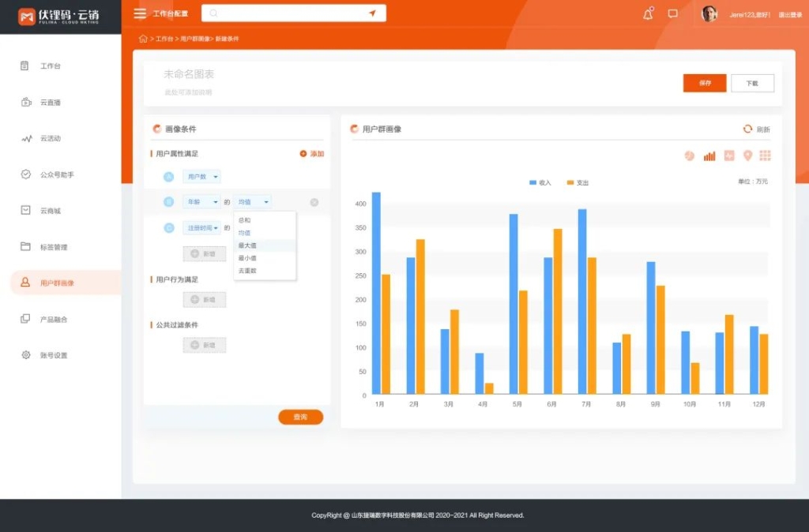Open notifications via the bell icon

click(648, 13)
